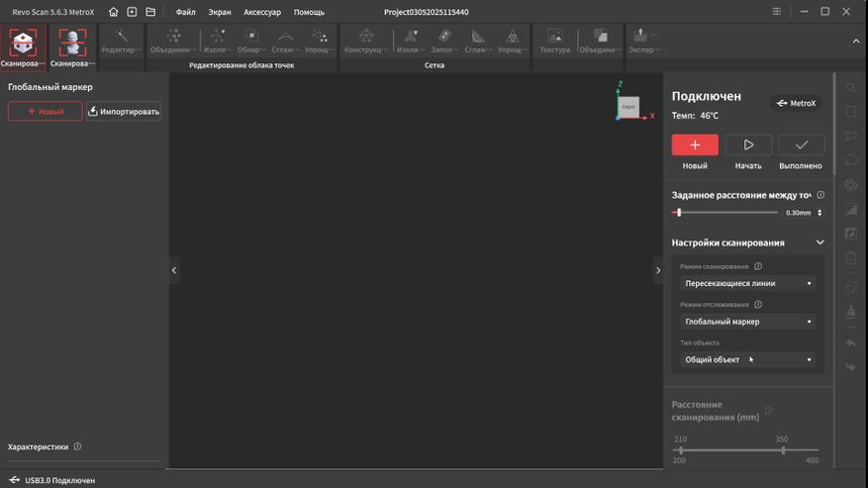Viewport: 868px width, 488px height.
Task: Click info icon next to Характеристики
Action: coord(77,446)
